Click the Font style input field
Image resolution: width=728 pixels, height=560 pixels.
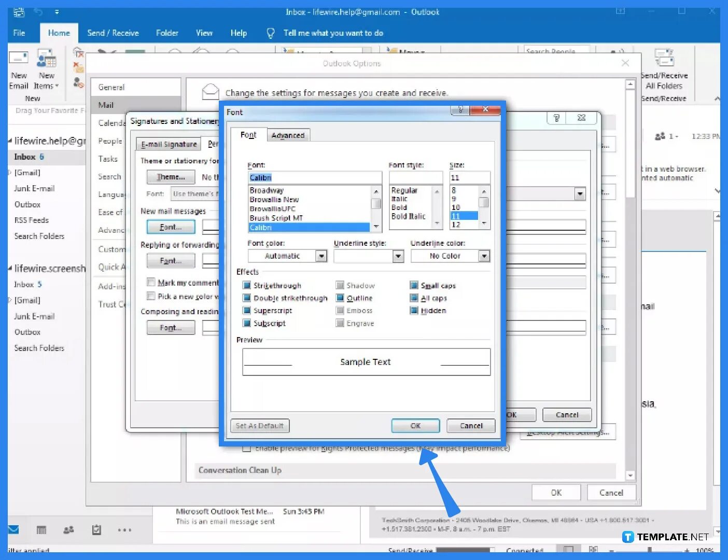coord(416,177)
